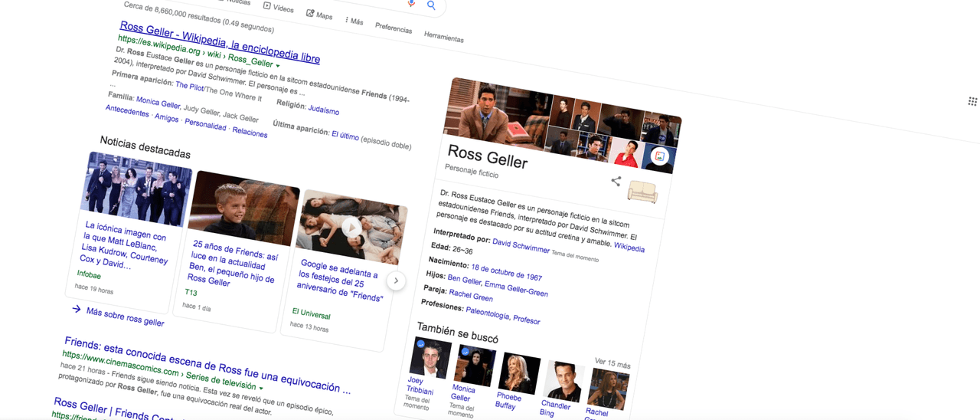The width and height of the screenshot is (980, 420).
Task: Open the Google apps grid icon
Action: [972, 101]
